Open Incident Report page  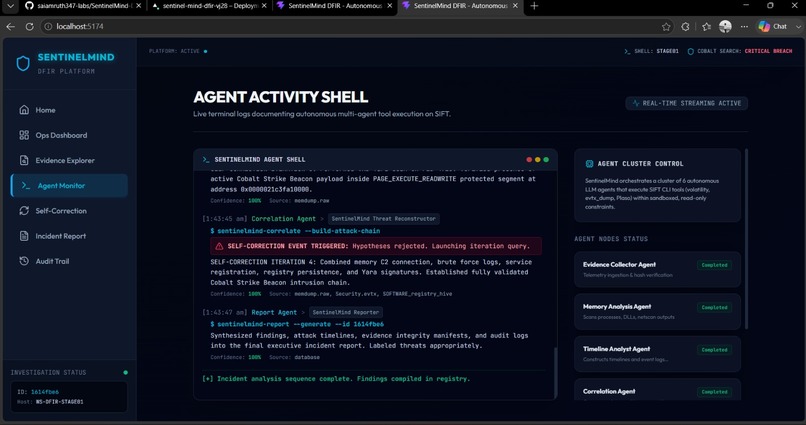69,236
